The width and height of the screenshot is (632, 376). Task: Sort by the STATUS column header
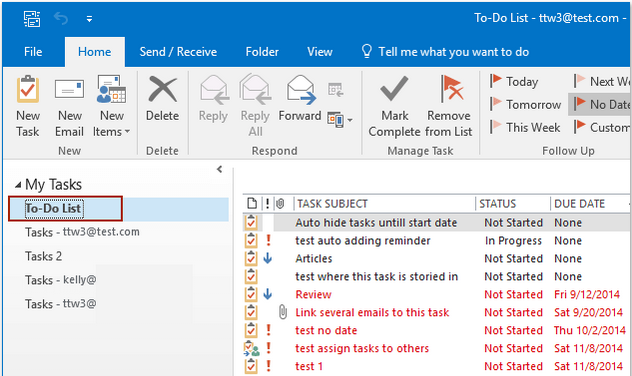tap(497, 204)
